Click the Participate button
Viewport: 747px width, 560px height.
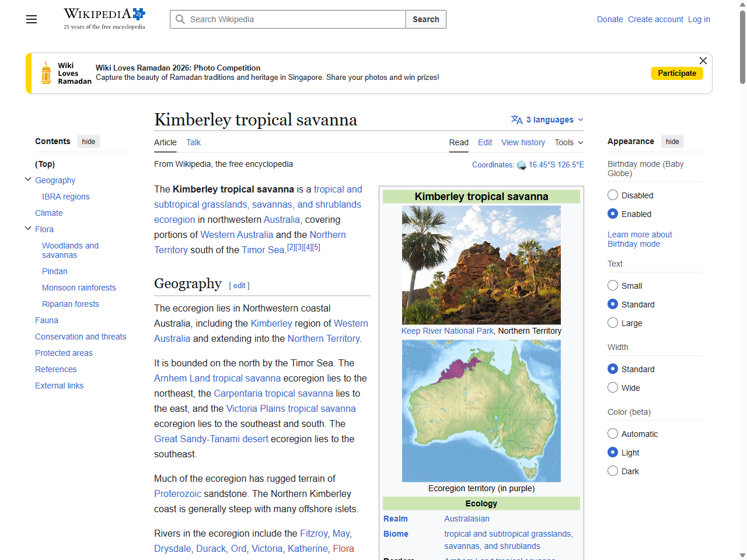pyautogui.click(x=677, y=73)
